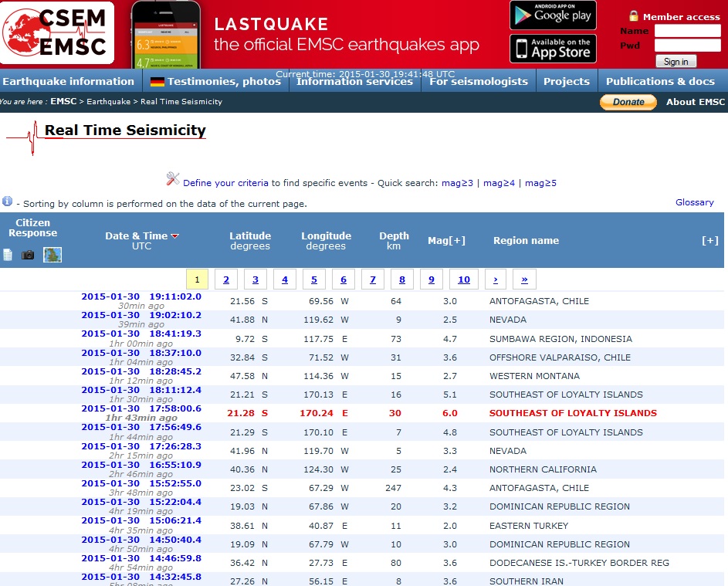This screenshot has height=586, width=728.
Task: Open the App Store badge
Action: click(553, 49)
